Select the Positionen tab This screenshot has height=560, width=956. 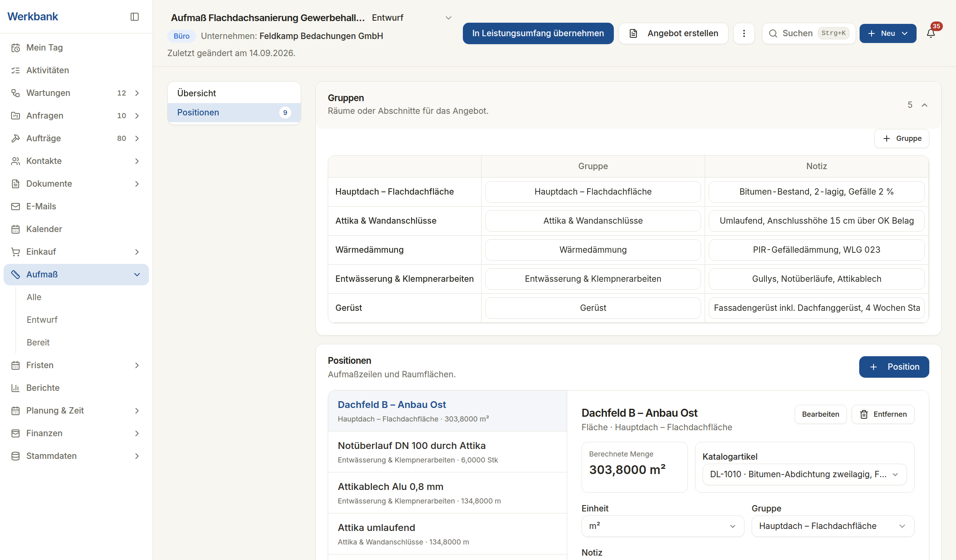click(x=234, y=113)
